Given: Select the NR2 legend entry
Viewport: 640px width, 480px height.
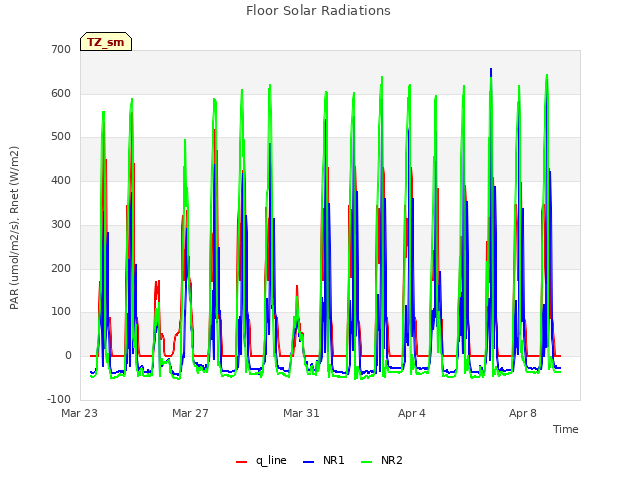Looking at the screenshot, I should [x=382, y=460].
